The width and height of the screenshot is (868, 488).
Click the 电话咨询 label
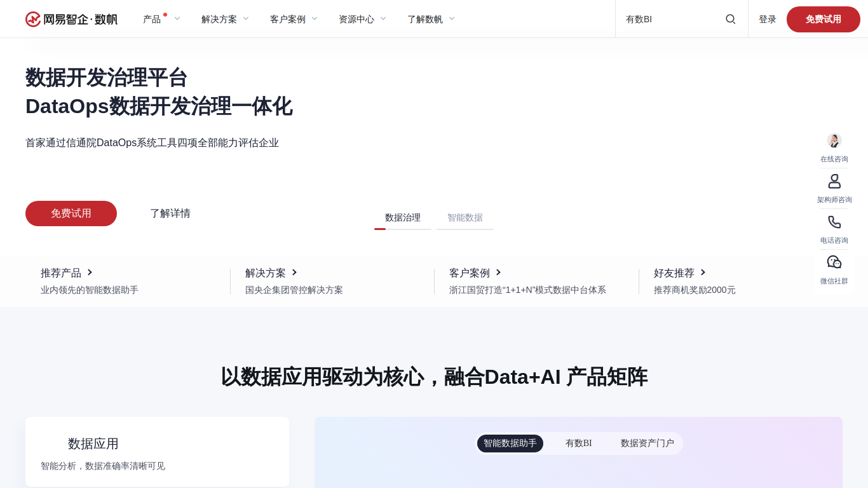click(x=834, y=240)
